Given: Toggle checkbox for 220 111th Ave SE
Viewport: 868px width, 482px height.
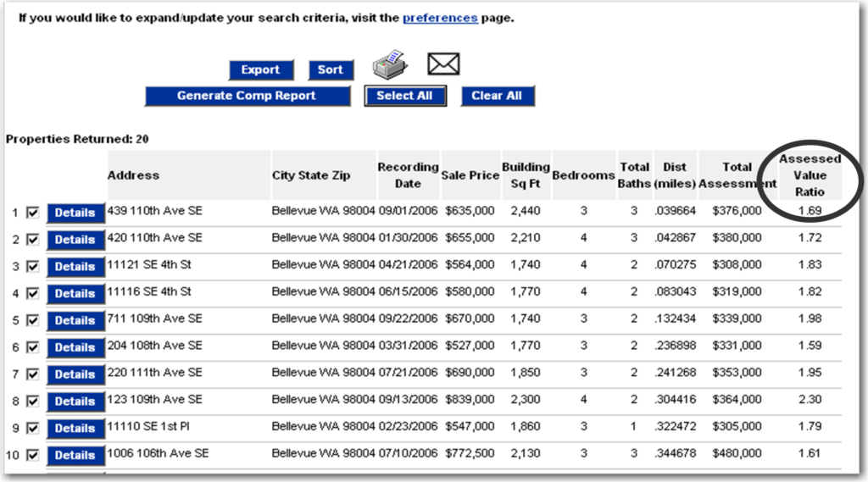Looking at the screenshot, I should (x=33, y=374).
